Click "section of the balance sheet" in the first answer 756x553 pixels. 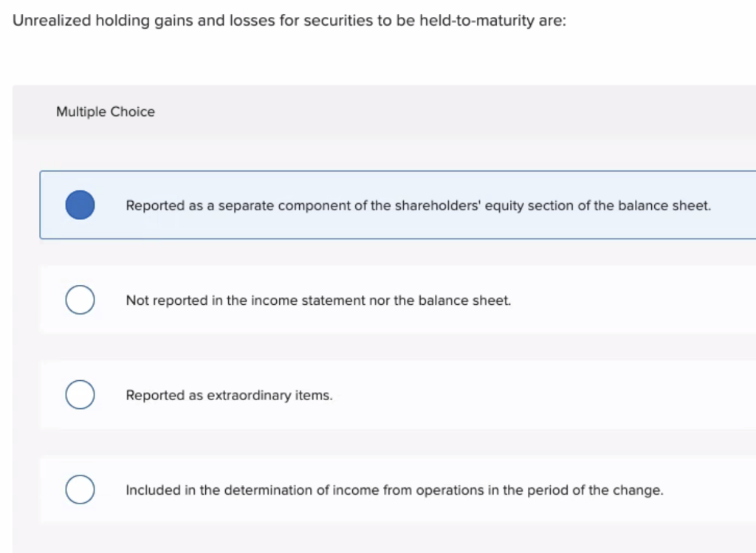pos(644,206)
